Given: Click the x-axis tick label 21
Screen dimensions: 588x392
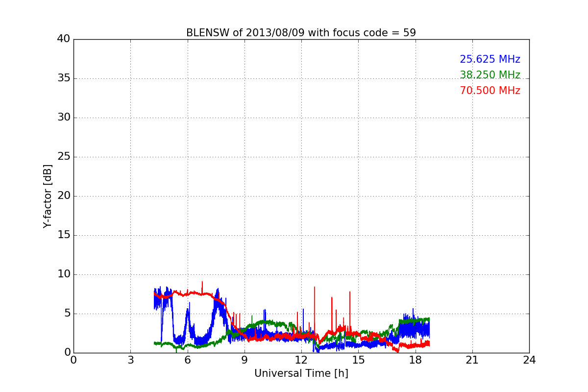Looking at the screenshot, I should (472, 360).
